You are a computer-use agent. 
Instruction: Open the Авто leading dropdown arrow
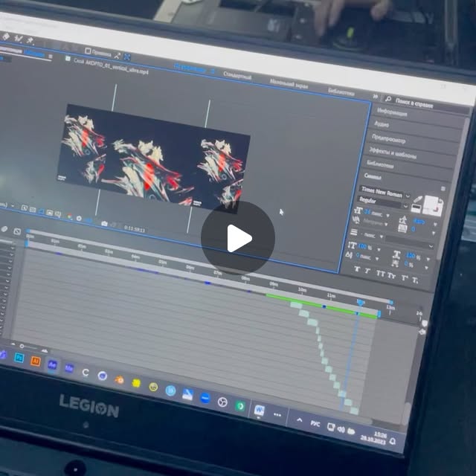tap(435, 225)
